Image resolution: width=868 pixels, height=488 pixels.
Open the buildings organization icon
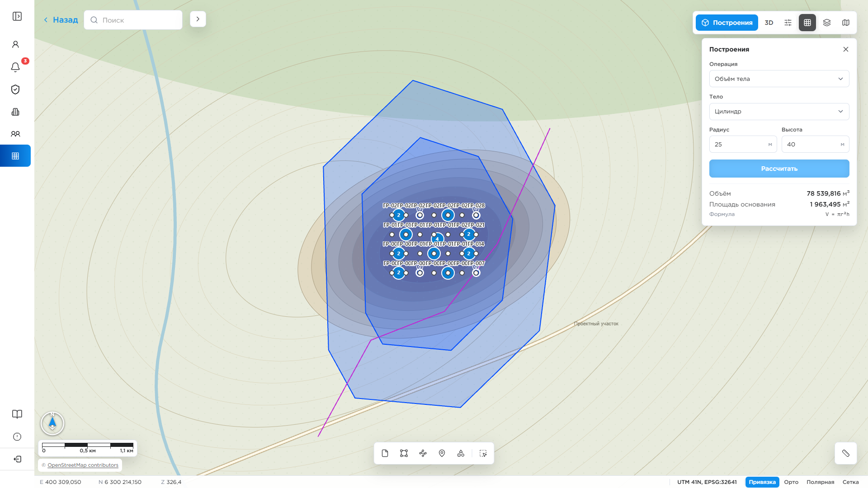pos(15,112)
